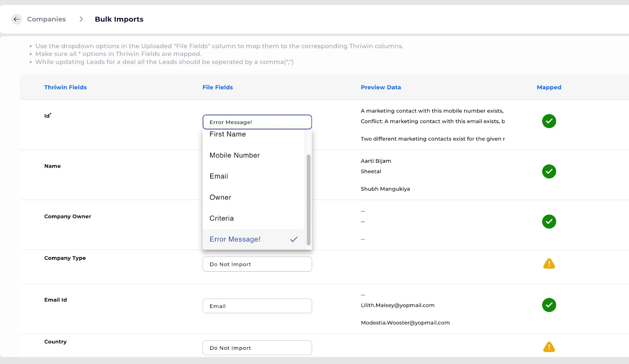Click the Email Id field label
629x364 pixels.
pos(55,300)
